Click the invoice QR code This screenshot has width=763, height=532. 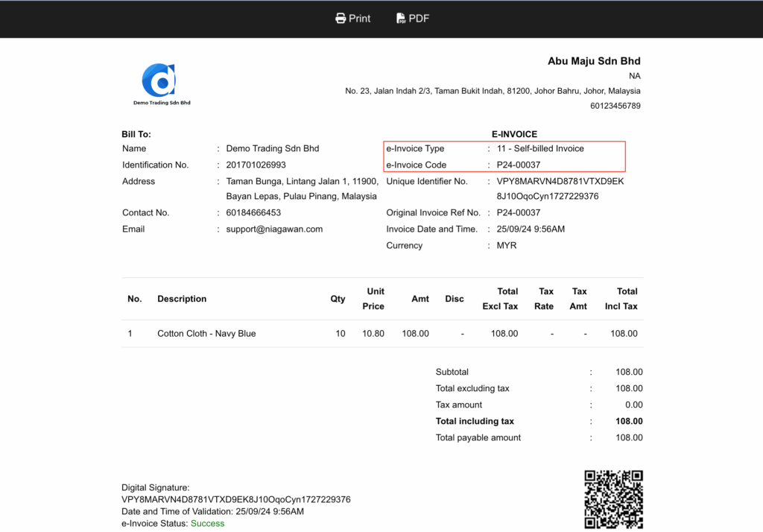point(614,499)
